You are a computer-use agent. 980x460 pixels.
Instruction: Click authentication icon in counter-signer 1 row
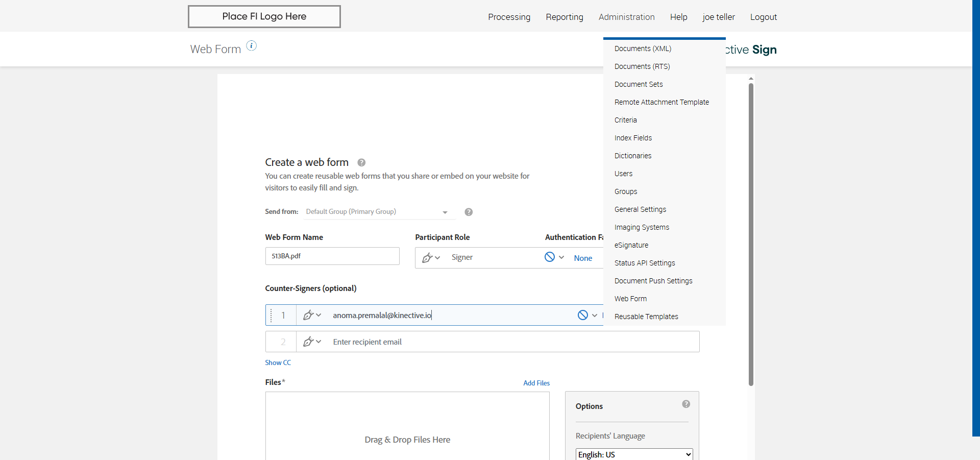click(583, 316)
